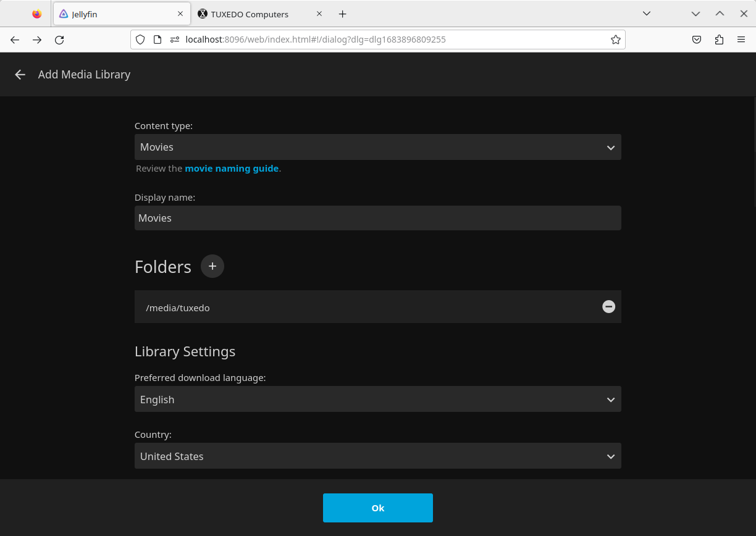Open the browser hamburger menu
The height and width of the screenshot is (536, 756).
pyautogui.click(x=741, y=40)
